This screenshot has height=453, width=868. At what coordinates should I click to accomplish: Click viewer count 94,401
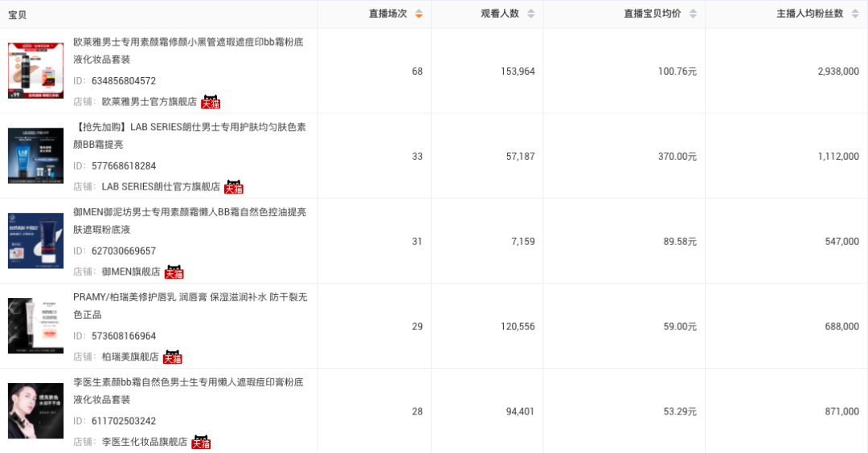click(x=520, y=412)
